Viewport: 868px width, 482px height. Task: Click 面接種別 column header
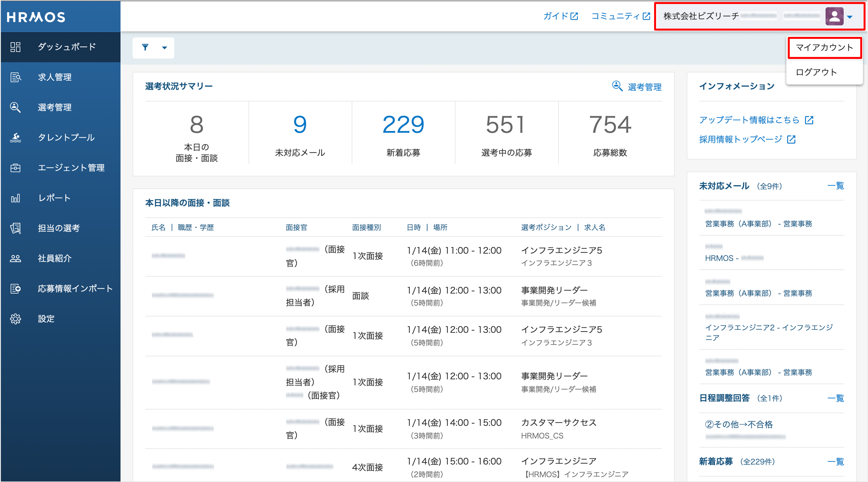[x=367, y=228]
